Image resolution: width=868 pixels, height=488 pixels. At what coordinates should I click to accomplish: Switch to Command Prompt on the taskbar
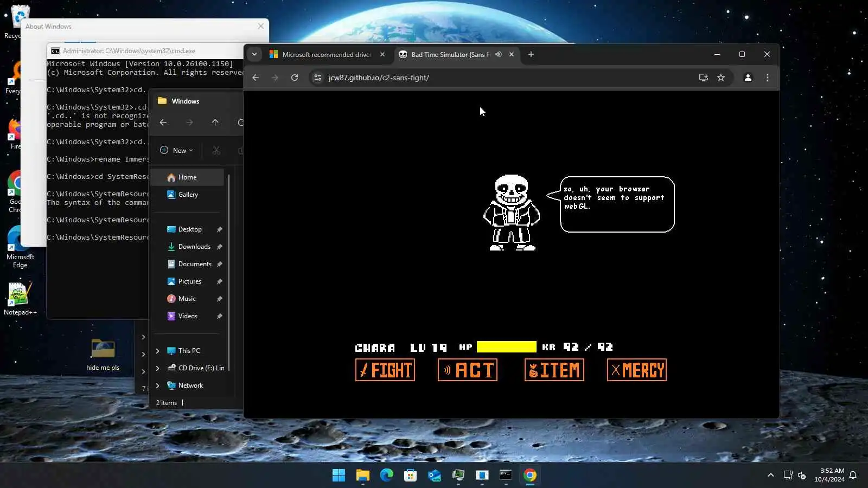point(506,476)
